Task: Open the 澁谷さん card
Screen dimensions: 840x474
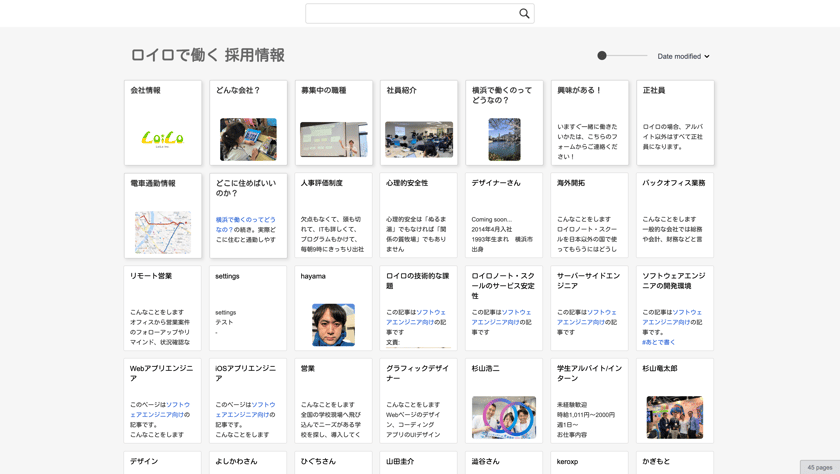Action: click(504, 463)
